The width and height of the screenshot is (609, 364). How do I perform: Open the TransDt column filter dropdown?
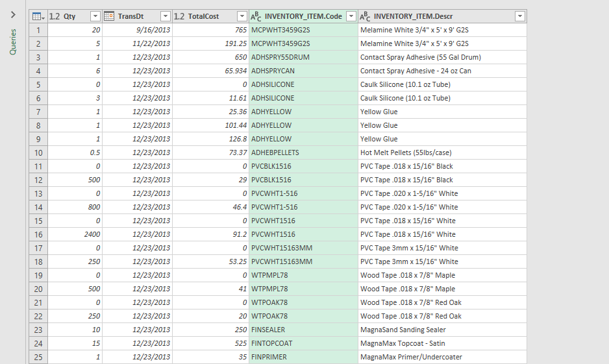165,16
